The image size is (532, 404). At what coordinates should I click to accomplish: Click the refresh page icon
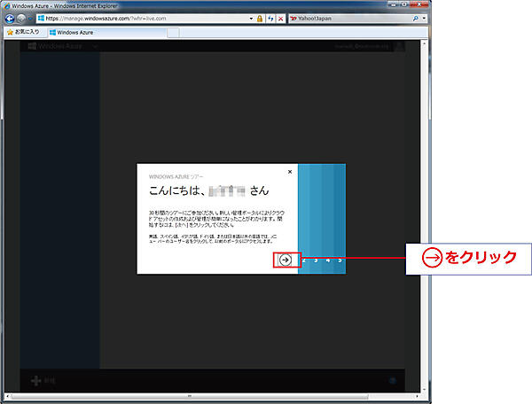(270, 19)
